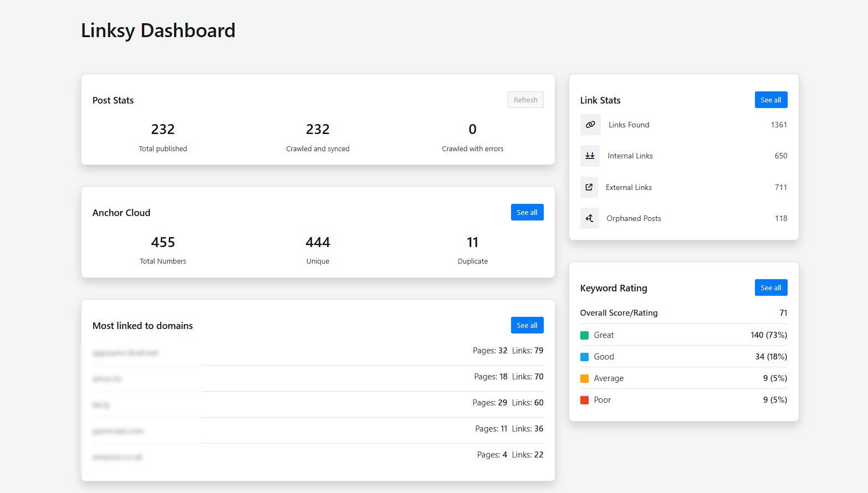This screenshot has width=868, height=493.
Task: Click the Orphaned Posts icon
Action: (589, 218)
